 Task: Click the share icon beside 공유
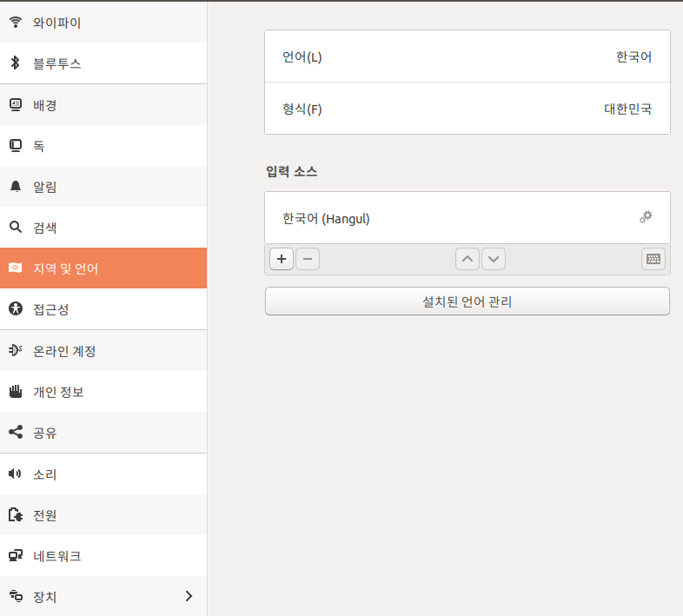tap(16, 432)
